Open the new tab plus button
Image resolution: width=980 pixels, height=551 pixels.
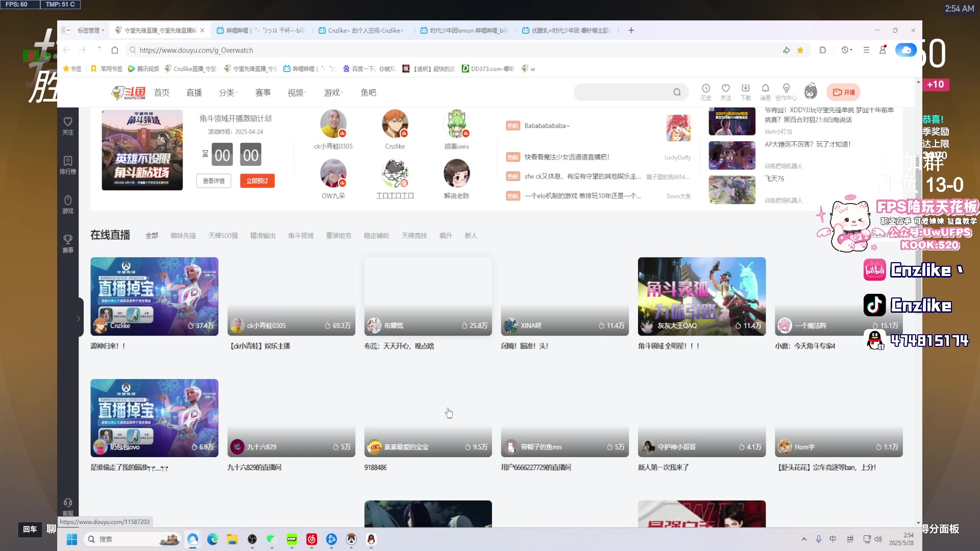631,30
